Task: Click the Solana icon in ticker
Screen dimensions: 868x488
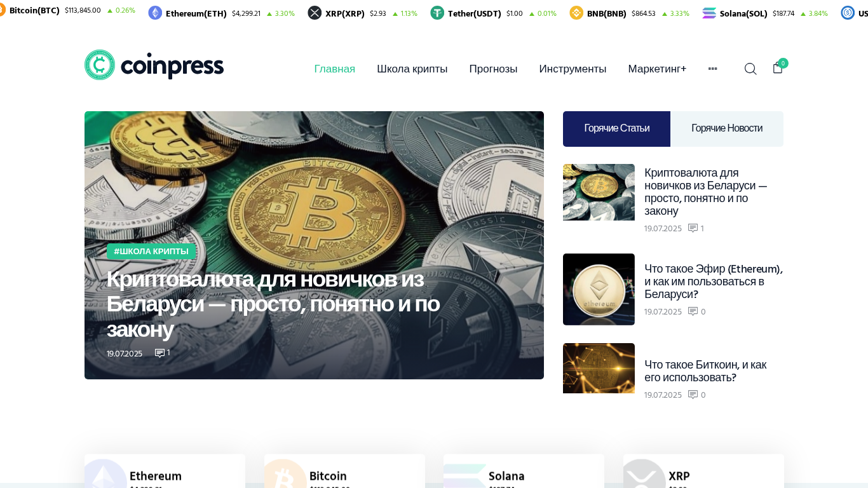Action: (x=709, y=13)
